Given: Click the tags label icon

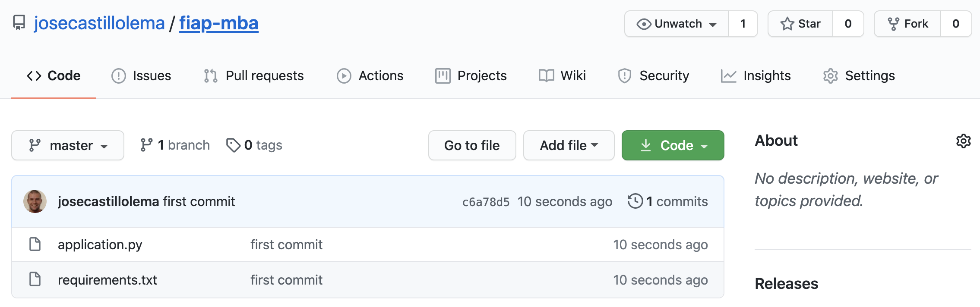Looking at the screenshot, I should tap(233, 145).
